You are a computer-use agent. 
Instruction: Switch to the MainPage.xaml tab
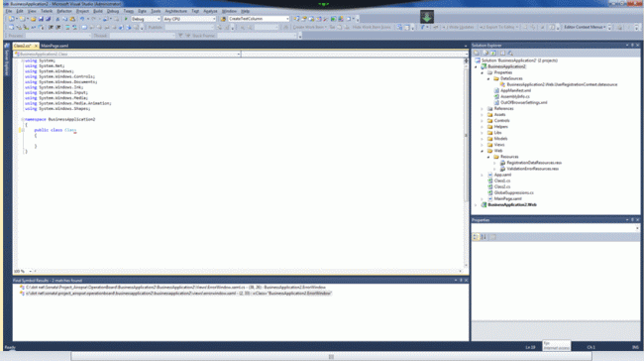point(54,46)
